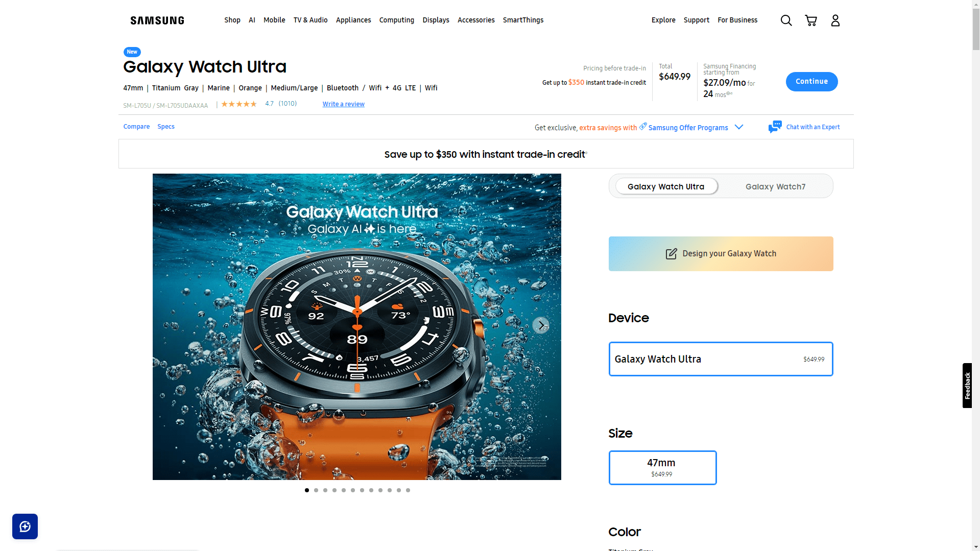Image resolution: width=980 pixels, height=551 pixels.
Task: Expand Samsung Offer Programs chevron
Action: pos(738,127)
